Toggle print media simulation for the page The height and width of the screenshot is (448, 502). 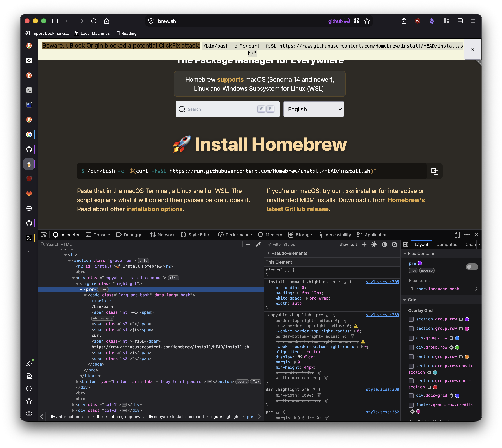[394, 244]
